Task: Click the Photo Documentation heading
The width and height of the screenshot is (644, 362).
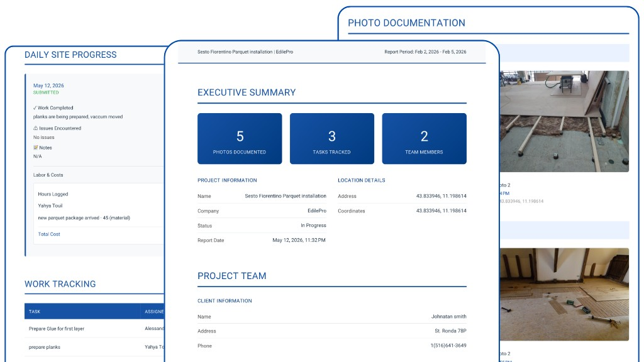Action: click(407, 23)
